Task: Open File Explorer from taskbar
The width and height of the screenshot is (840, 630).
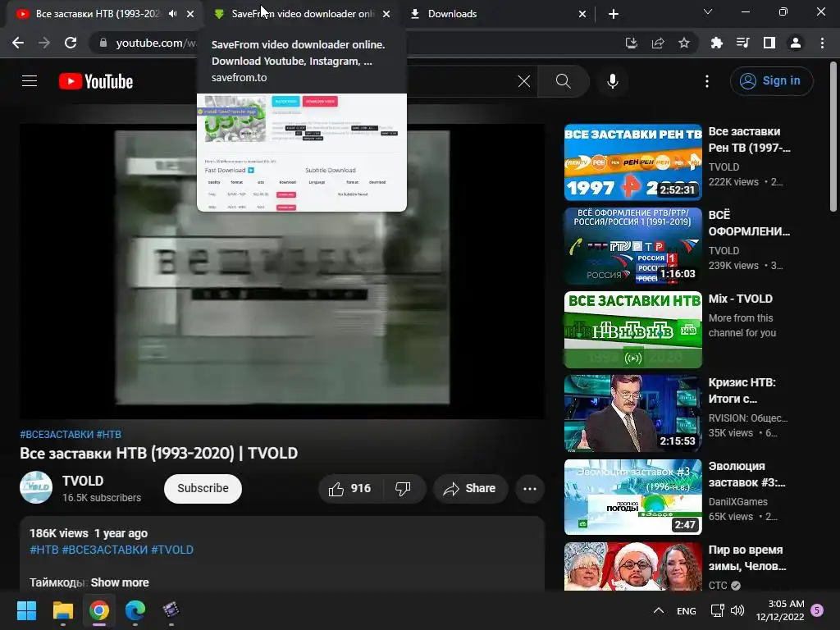Action: click(62, 610)
